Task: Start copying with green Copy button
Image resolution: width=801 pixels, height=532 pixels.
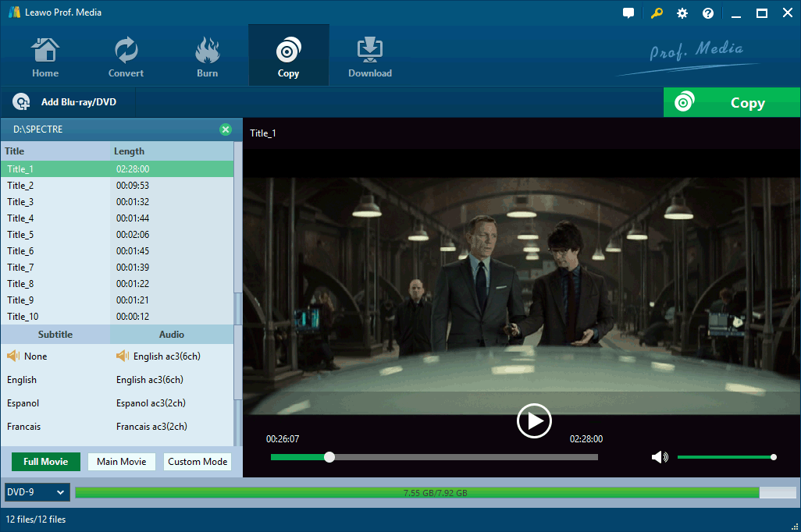Action: point(732,103)
